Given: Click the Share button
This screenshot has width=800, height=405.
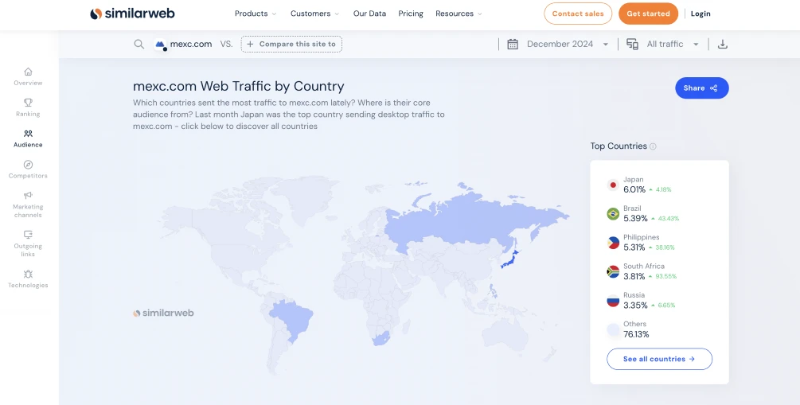Looking at the screenshot, I should pyautogui.click(x=702, y=88).
